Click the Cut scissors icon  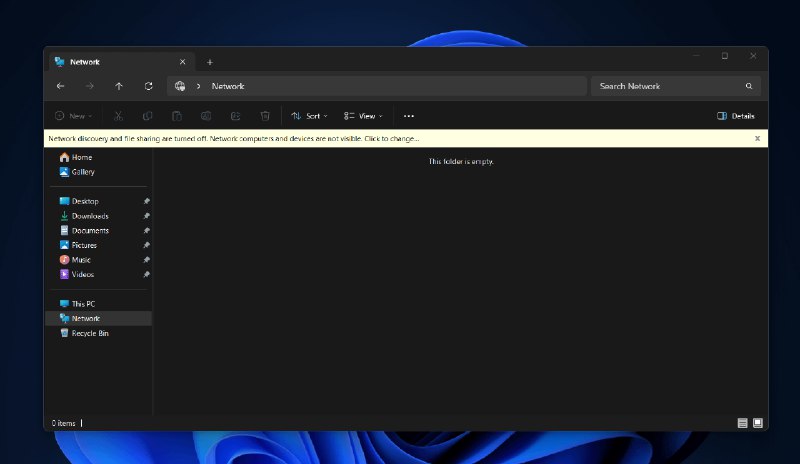(x=118, y=116)
